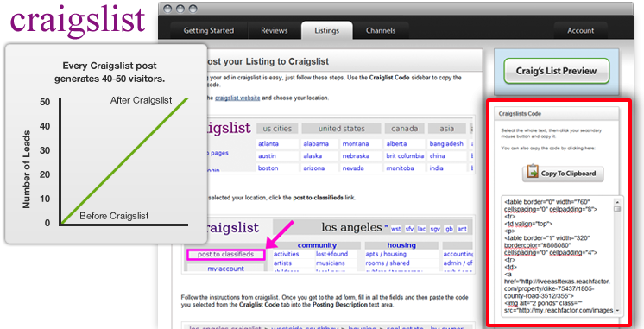
Task: Click the code box scrollbar thumb
Action: [617, 209]
